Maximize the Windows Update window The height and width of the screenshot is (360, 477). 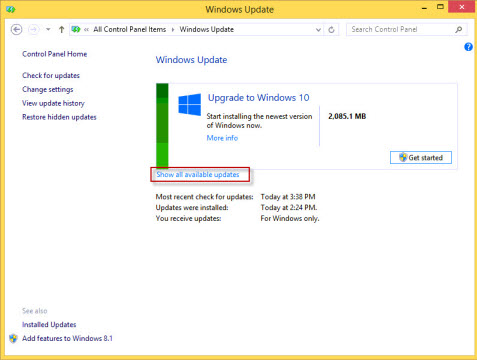(x=440, y=7)
